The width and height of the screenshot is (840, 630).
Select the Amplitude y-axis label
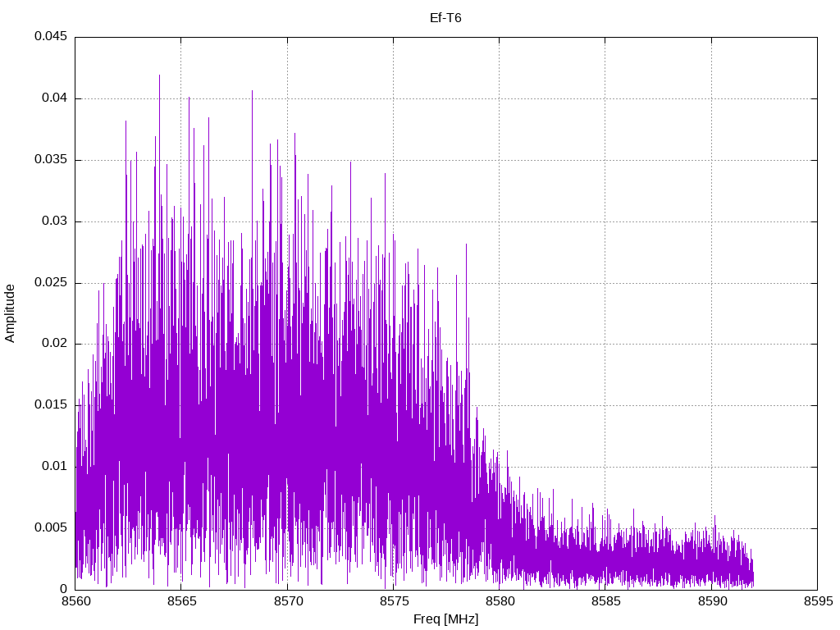click(10, 313)
